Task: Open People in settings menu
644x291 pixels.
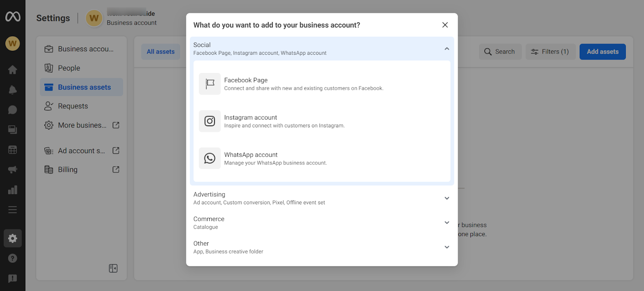Action: [82, 68]
